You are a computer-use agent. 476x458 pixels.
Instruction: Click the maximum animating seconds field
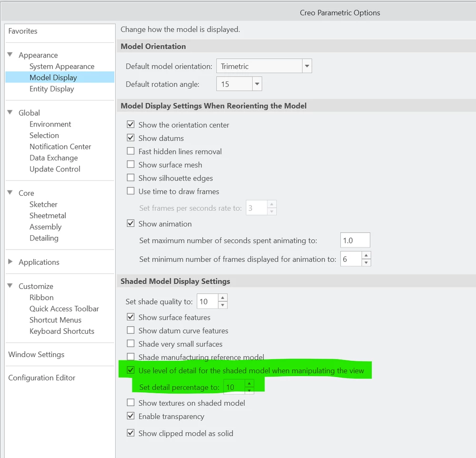click(355, 240)
